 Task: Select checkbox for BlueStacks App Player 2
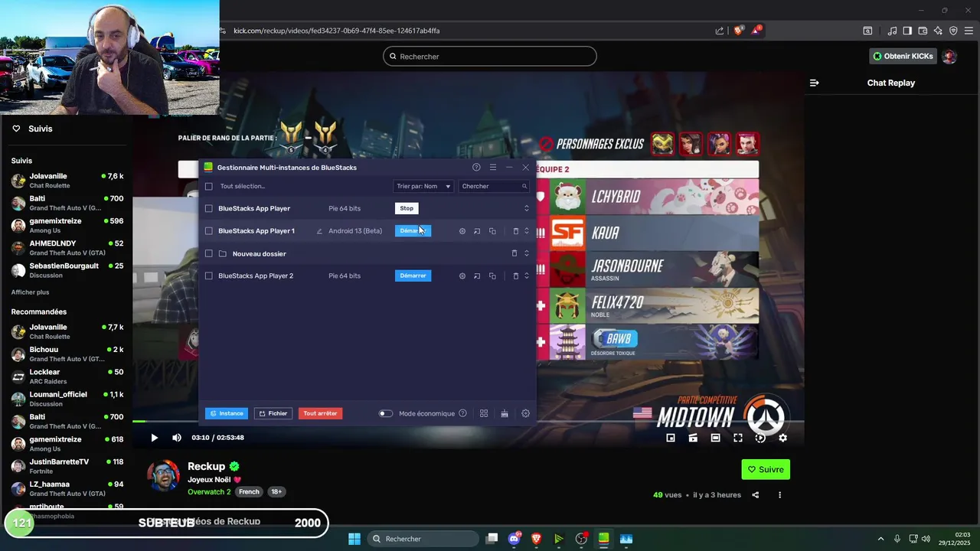pyautogui.click(x=208, y=275)
